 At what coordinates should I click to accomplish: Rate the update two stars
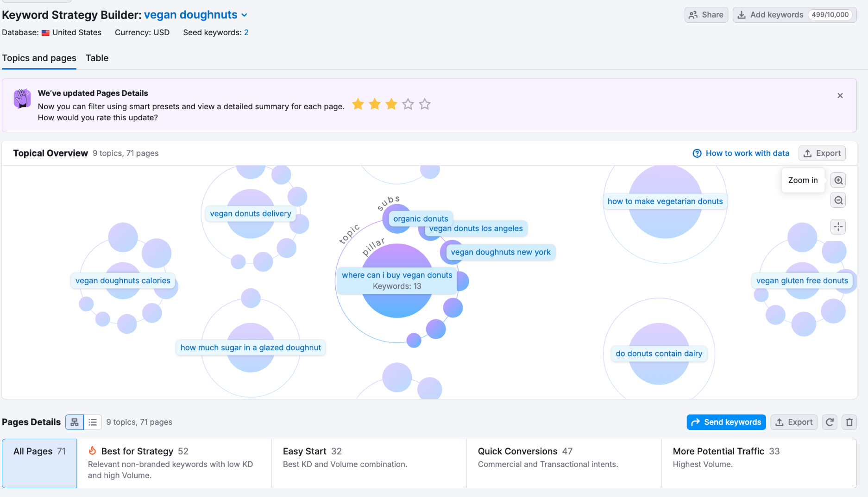pyautogui.click(x=375, y=104)
